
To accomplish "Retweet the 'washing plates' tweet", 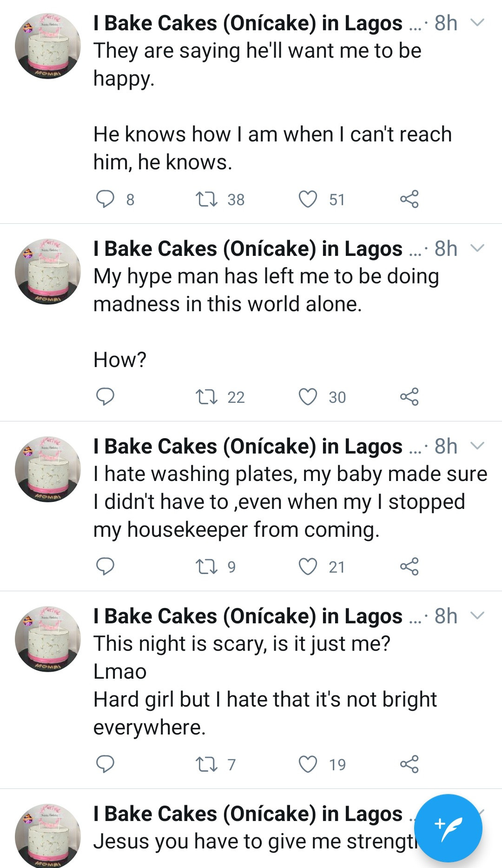I will [x=206, y=567].
